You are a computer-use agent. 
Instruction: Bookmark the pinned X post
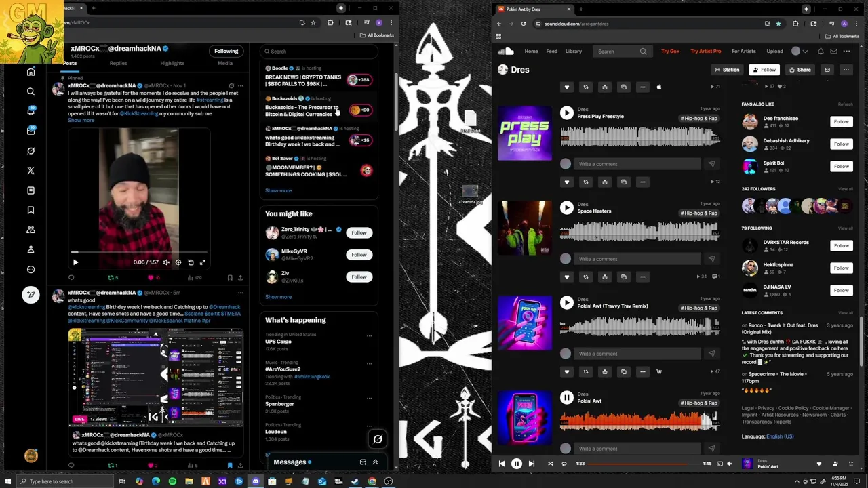(x=230, y=277)
